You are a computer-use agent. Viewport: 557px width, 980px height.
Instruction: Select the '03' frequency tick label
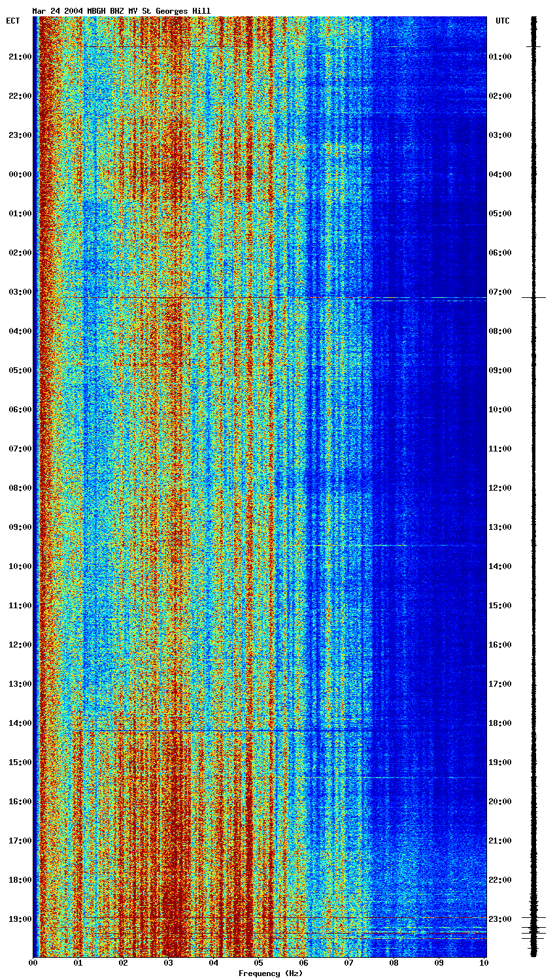click(x=169, y=963)
